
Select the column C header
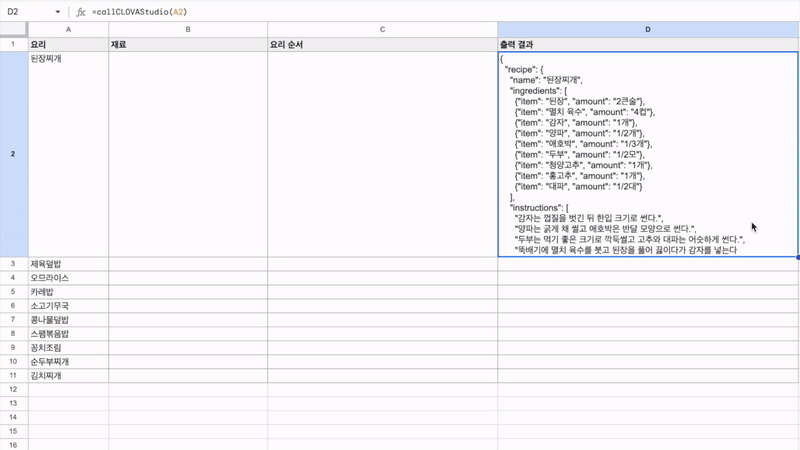click(x=382, y=30)
